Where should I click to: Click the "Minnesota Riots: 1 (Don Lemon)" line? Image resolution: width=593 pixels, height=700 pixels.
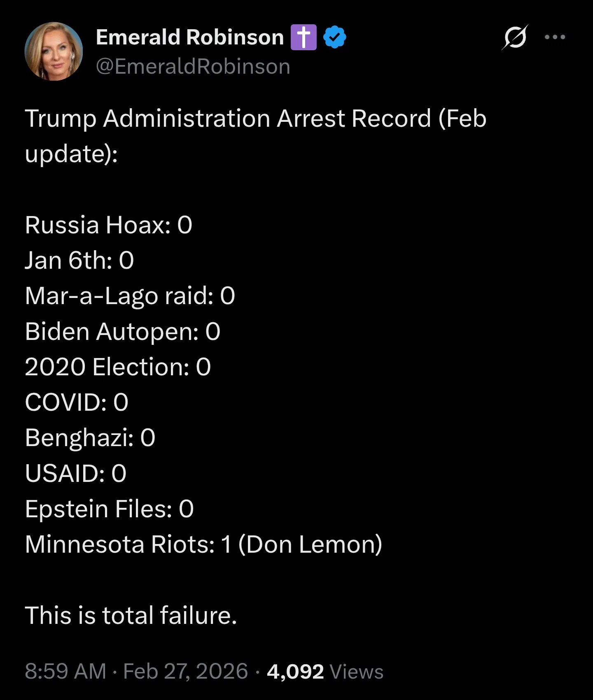203,544
